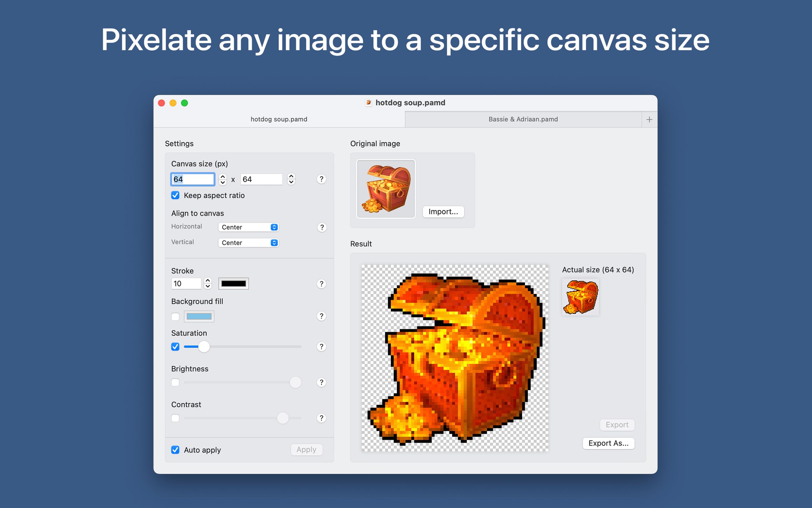
Task: Disable Auto apply
Action: (175, 450)
